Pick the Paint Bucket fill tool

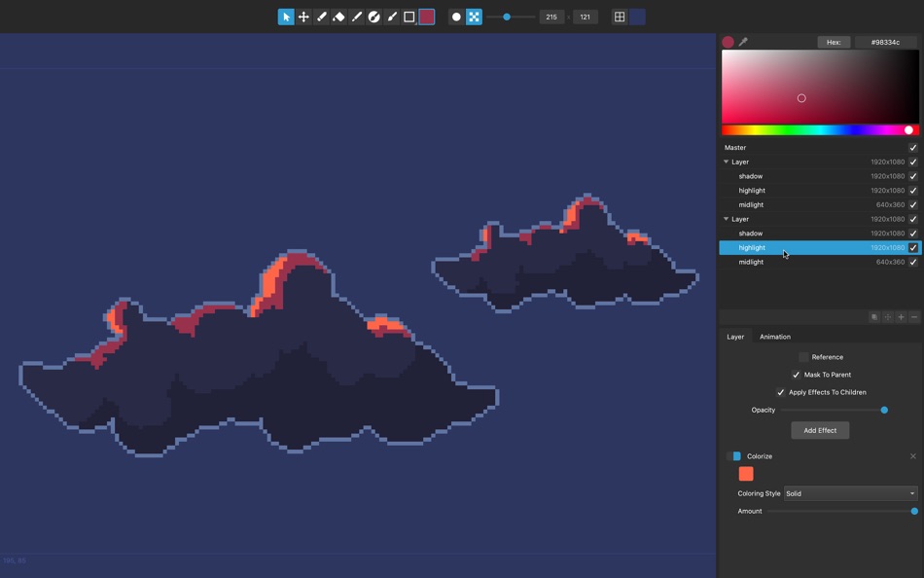tap(374, 17)
